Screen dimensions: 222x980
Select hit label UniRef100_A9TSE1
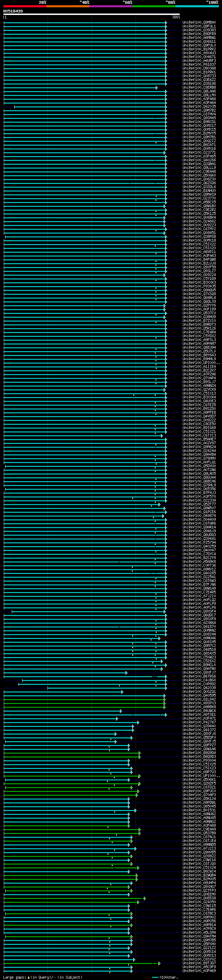coord(199,714)
